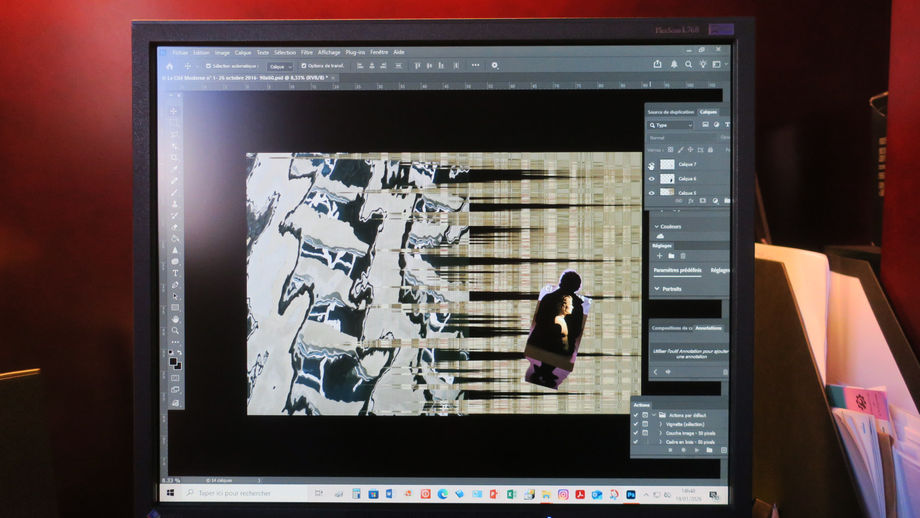Collapse the Portraits section

point(657,289)
